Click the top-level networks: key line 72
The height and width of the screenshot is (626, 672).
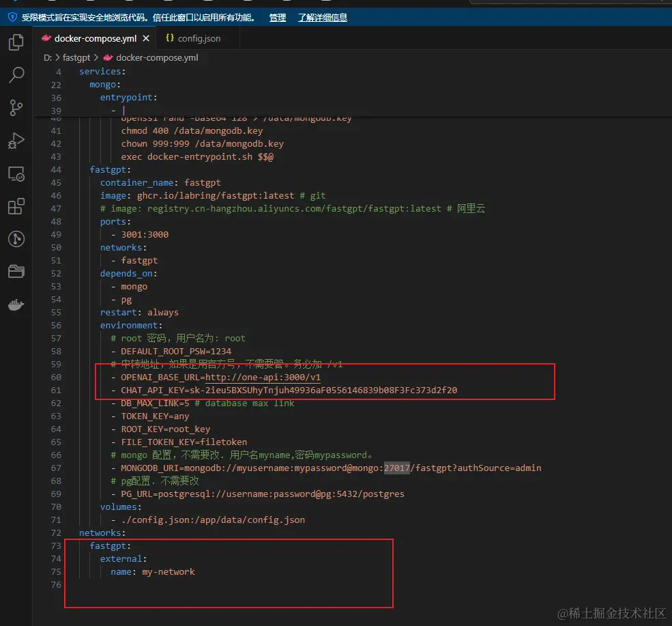tap(102, 533)
